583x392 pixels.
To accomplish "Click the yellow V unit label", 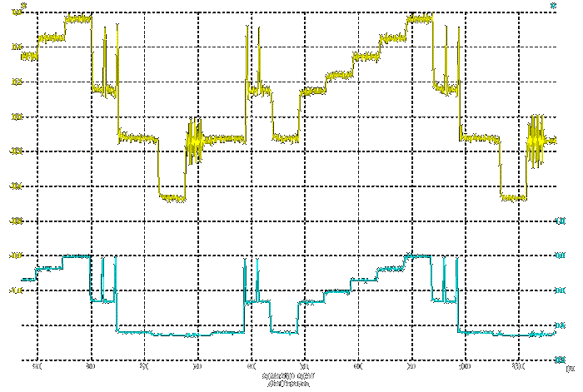I will tap(23, 6).
